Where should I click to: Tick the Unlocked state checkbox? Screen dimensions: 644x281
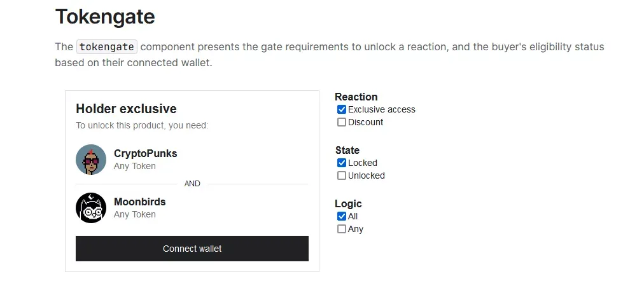click(x=342, y=175)
